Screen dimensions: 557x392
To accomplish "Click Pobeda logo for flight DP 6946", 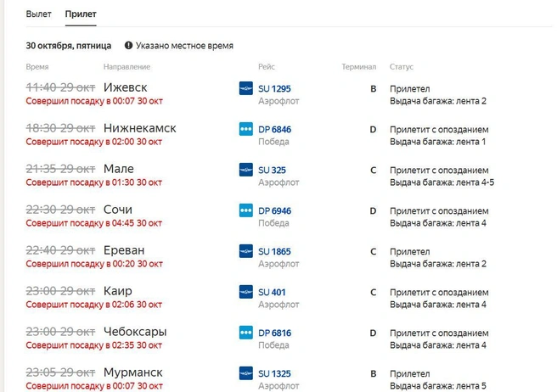I will pos(246,210).
